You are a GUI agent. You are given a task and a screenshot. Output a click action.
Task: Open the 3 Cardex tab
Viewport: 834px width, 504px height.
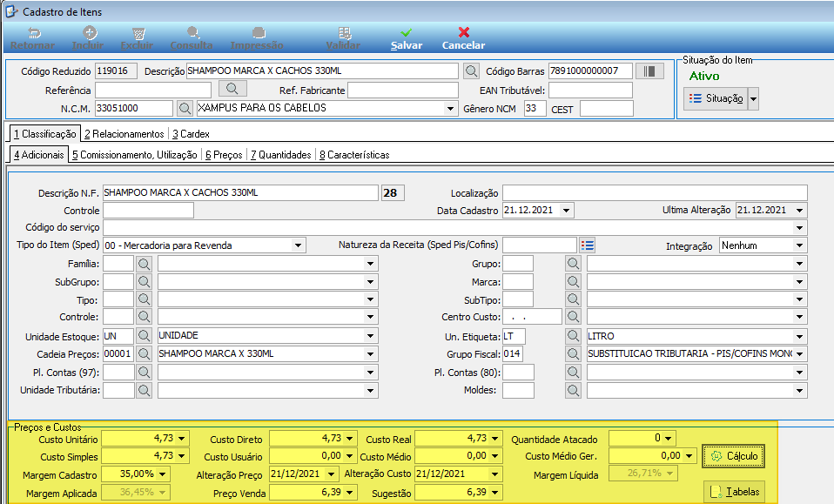191,134
